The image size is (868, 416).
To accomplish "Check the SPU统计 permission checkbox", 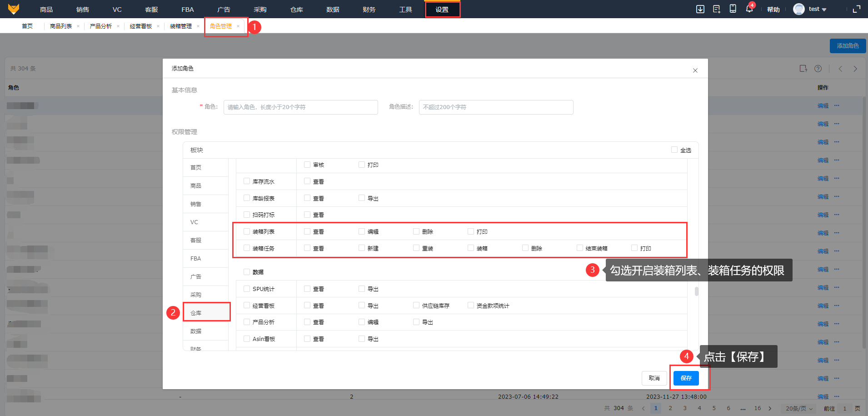I will point(247,289).
